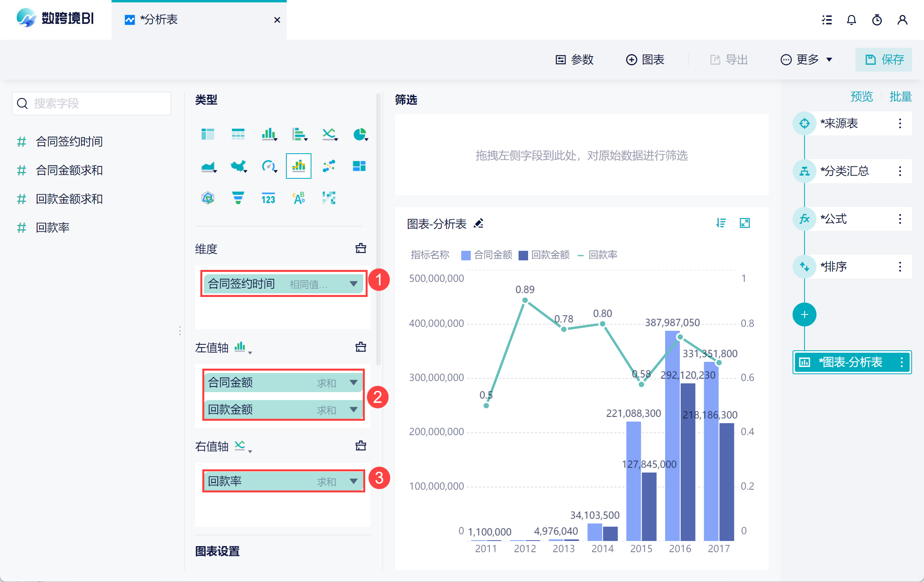The height and width of the screenshot is (582, 924).
Task: Click the 搜索字段 search box
Action: pos(92,104)
